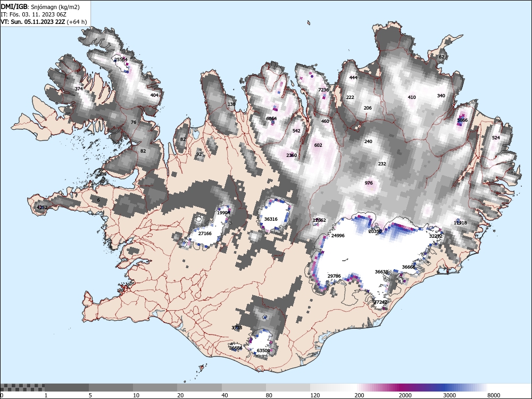This screenshot has width=532, height=399.
Task: Click the snow value 404 on the map
Action: coord(154,95)
